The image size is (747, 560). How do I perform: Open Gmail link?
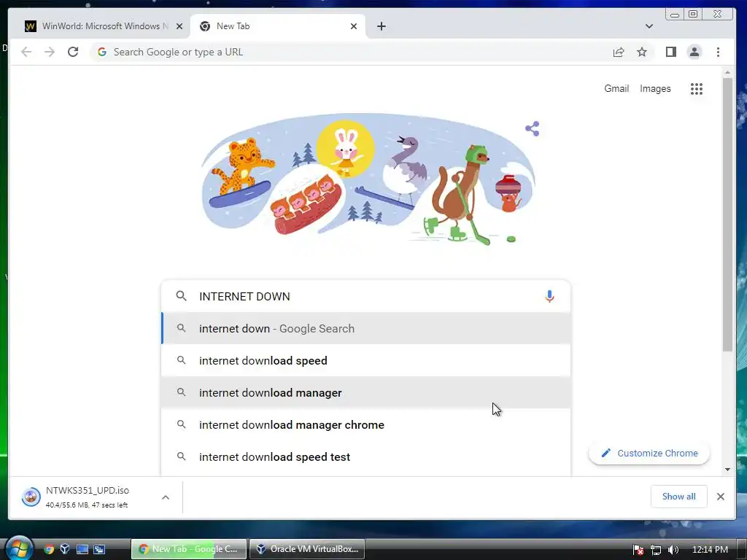tap(616, 88)
